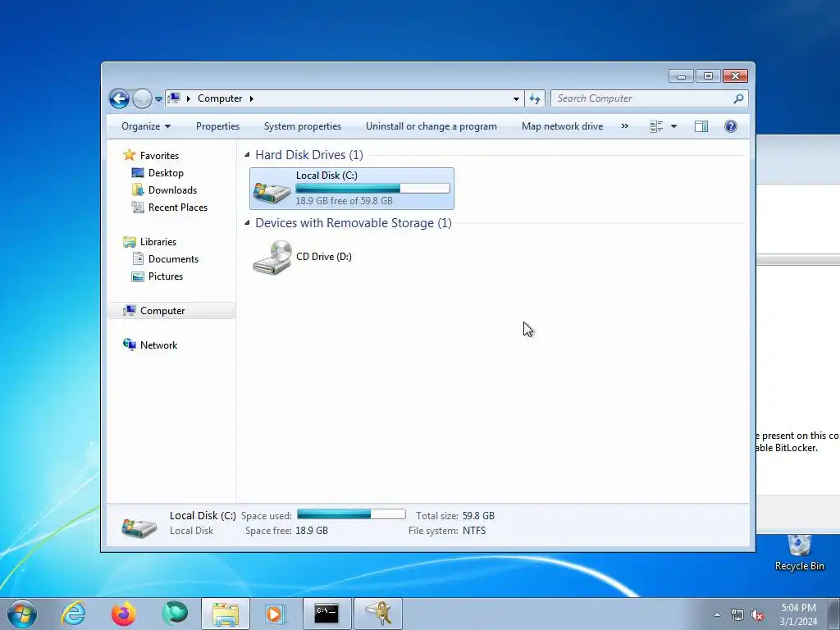Select the CD Drive (D:) icon

(272, 257)
